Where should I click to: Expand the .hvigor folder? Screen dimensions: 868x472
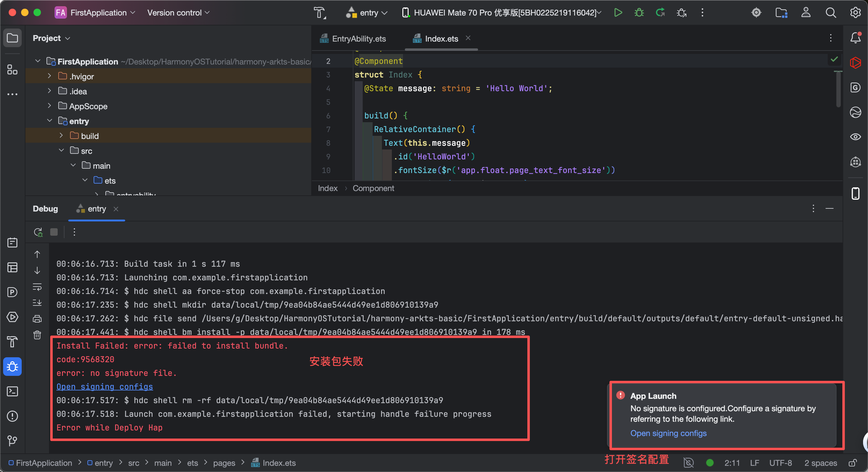tap(50, 76)
